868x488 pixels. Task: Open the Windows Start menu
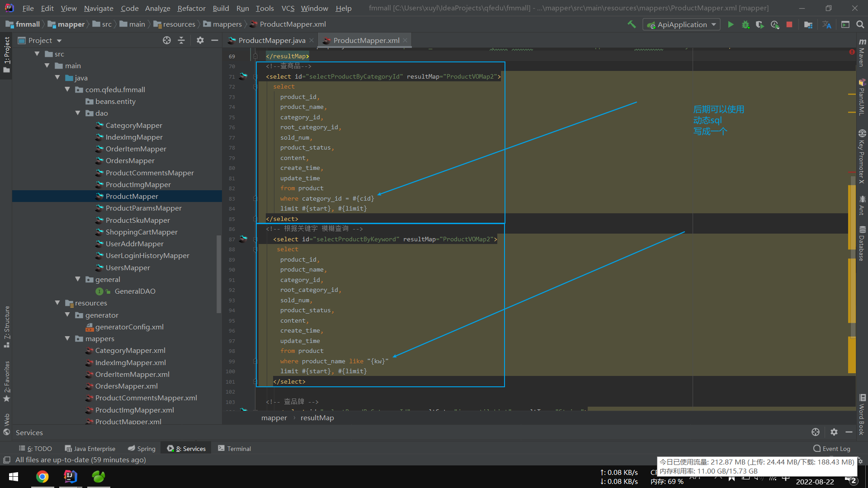click(x=14, y=477)
